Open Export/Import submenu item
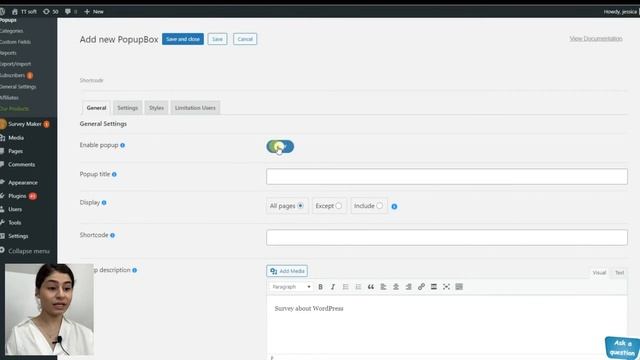This screenshot has width=640, height=360. click(16, 64)
